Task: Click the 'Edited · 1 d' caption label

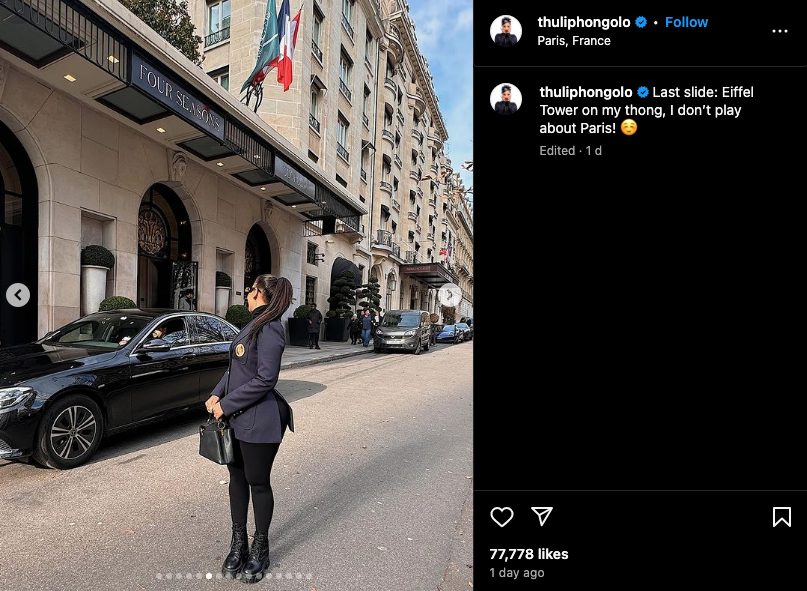Action: click(570, 151)
